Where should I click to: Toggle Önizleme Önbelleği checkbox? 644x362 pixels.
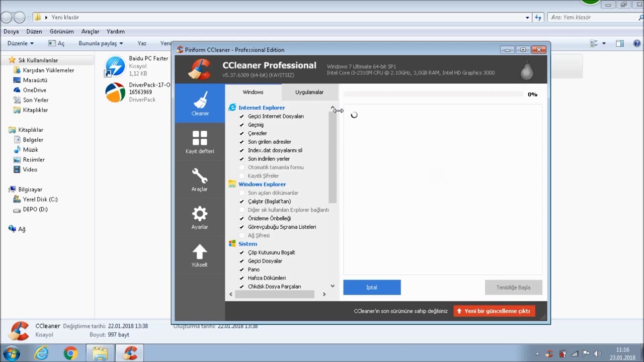point(242,218)
